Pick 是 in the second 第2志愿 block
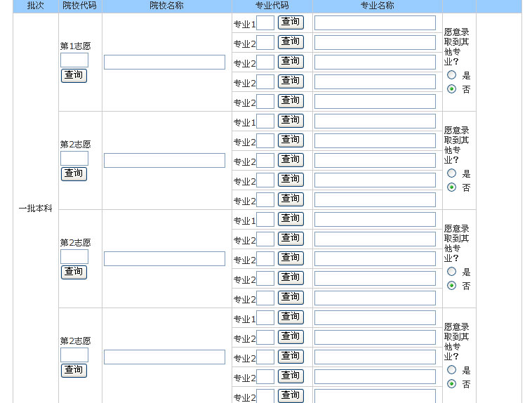532x403 pixels. tap(451, 271)
